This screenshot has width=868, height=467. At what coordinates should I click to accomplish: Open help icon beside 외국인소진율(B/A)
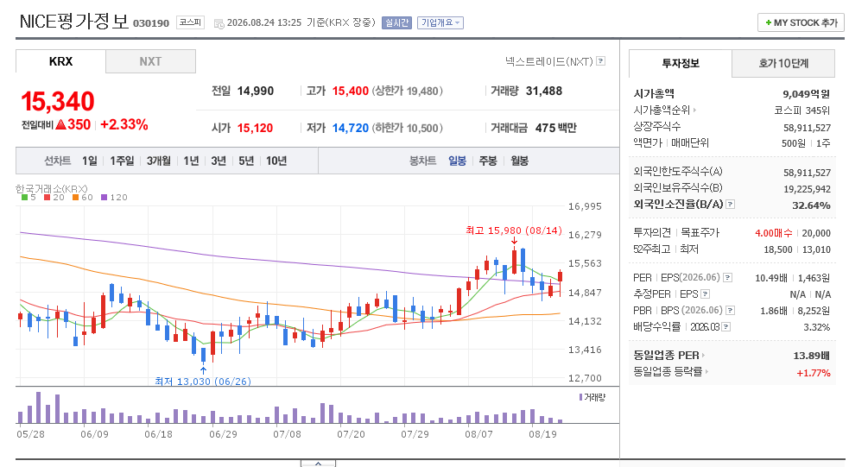[730, 205]
